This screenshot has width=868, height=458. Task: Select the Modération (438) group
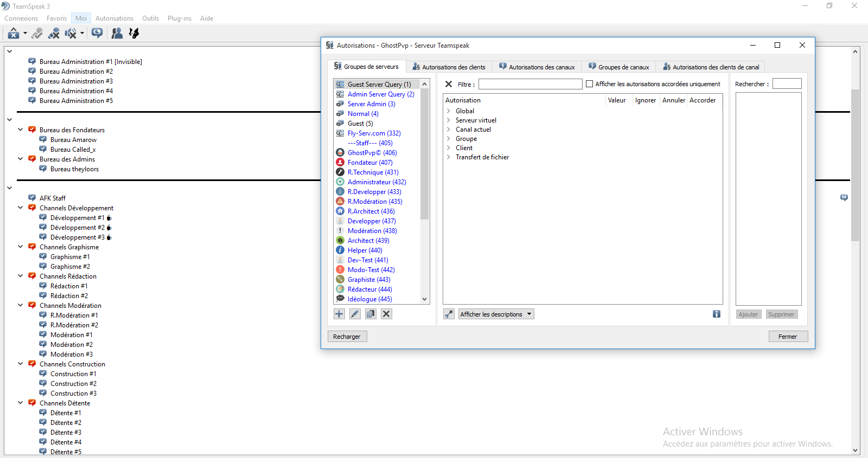(372, 231)
